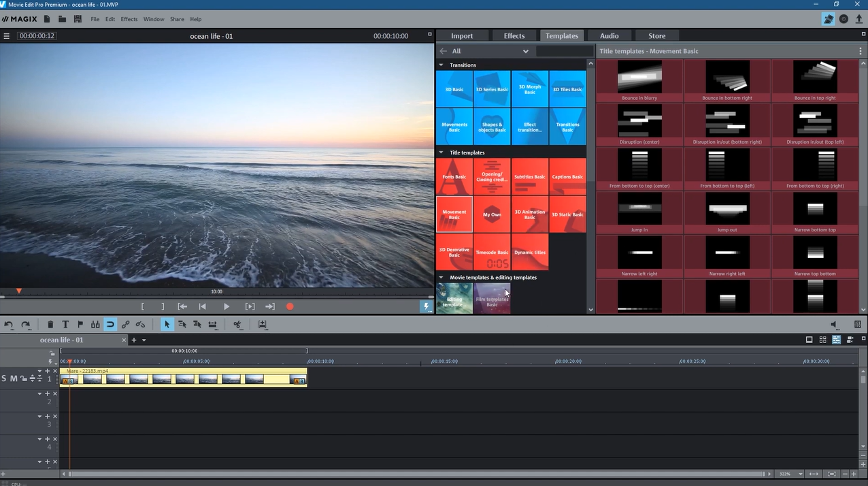Screen dimensions: 868x486
Task: Click the template search input field
Action: point(564,51)
